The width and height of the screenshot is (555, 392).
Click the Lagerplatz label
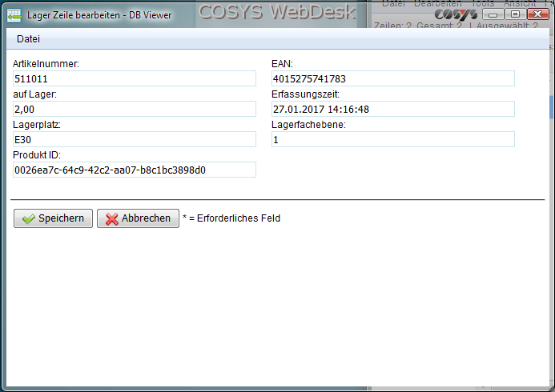[37, 125]
